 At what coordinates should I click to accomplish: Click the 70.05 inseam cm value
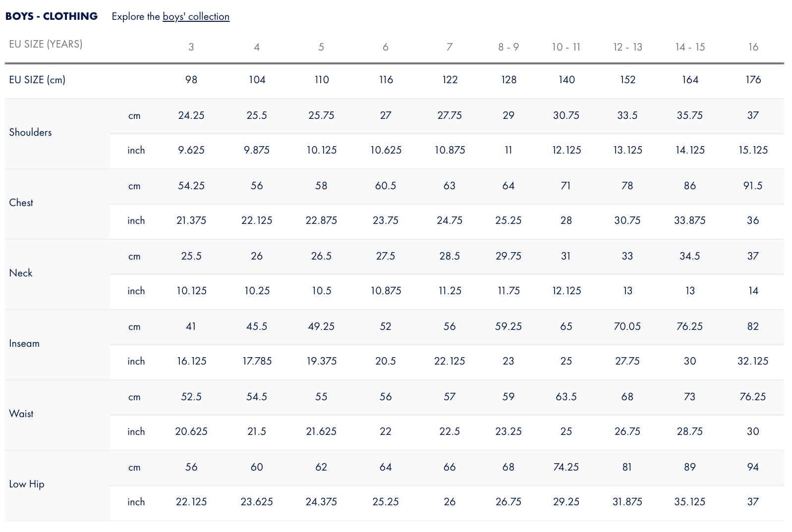click(627, 326)
